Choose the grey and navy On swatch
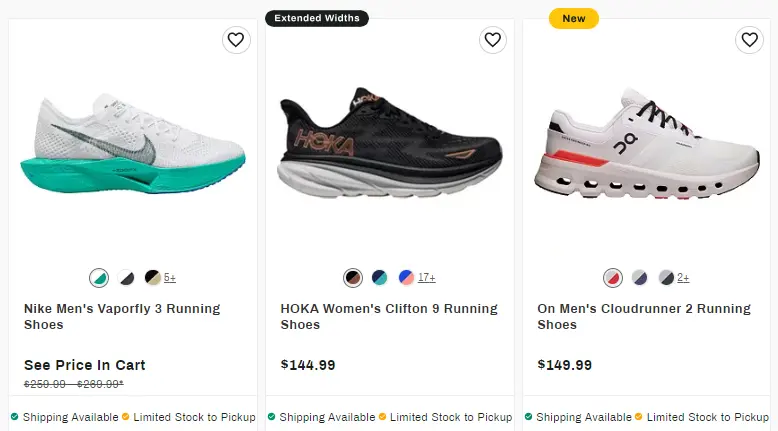The image size is (778, 431). tap(640, 278)
